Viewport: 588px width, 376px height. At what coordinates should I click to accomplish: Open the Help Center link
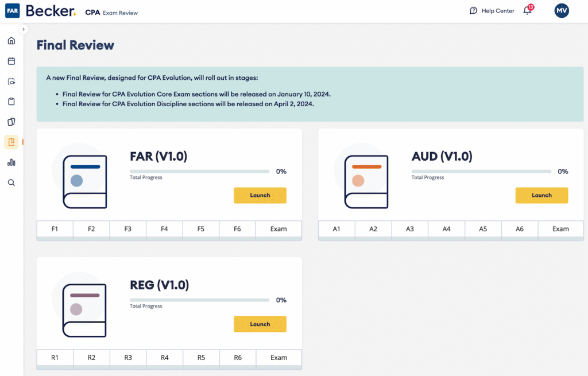coord(492,11)
